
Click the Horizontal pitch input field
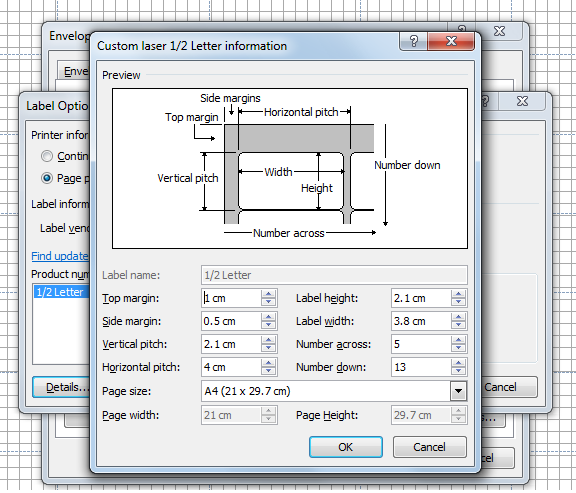click(x=231, y=367)
